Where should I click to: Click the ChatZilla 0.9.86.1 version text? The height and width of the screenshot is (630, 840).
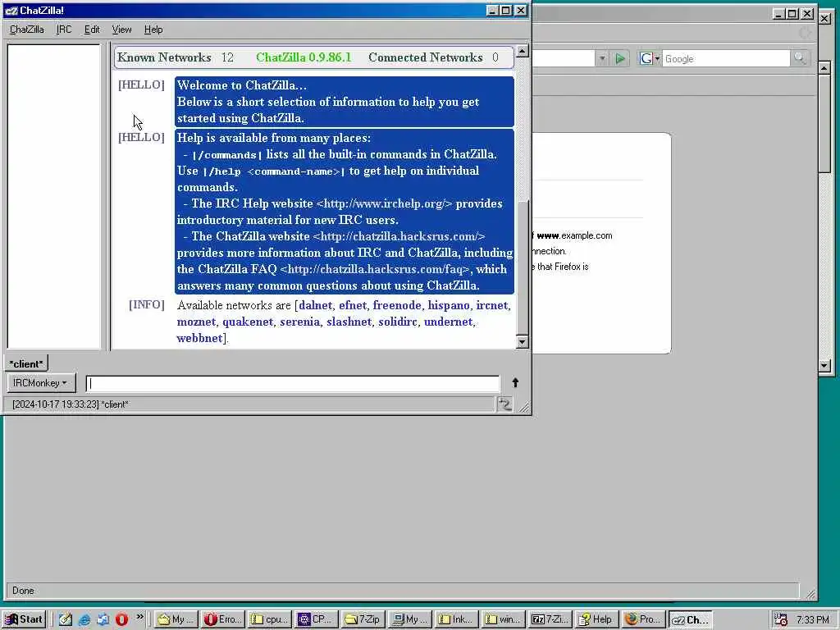tap(304, 57)
